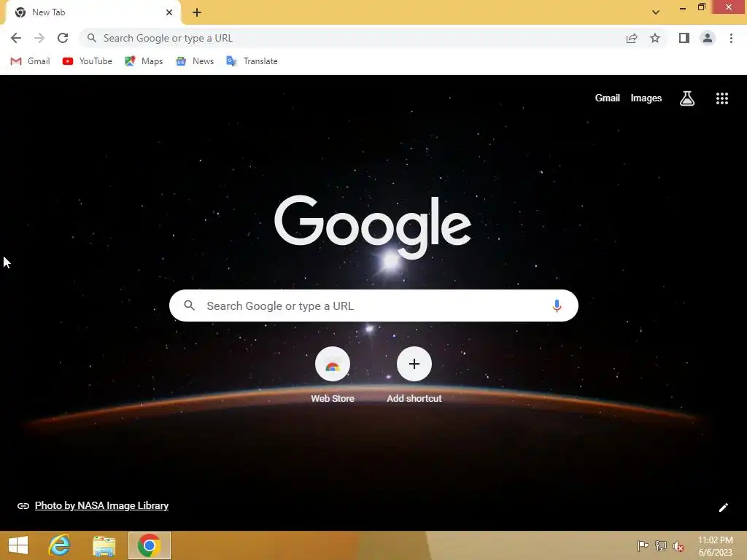747x560 pixels.
Task: Click the Gmail link on the page
Action: [608, 98]
